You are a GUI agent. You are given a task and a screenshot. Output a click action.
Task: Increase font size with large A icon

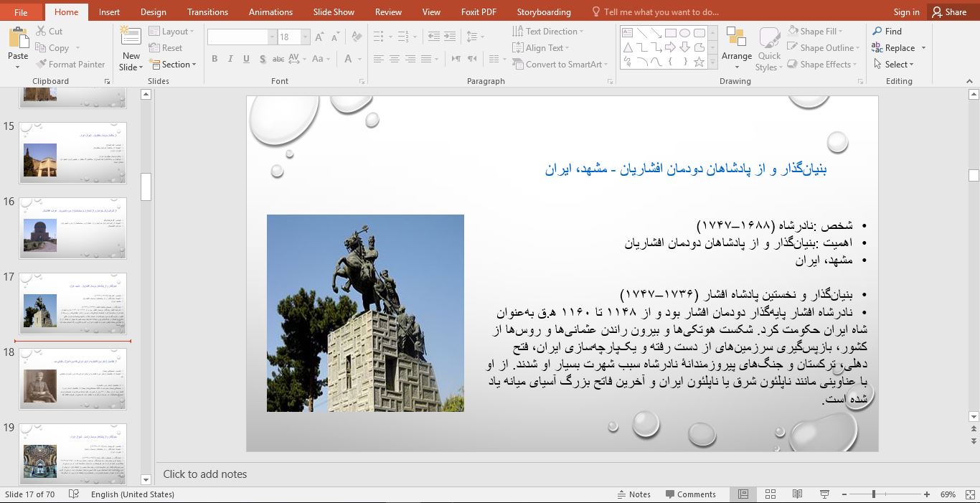319,37
